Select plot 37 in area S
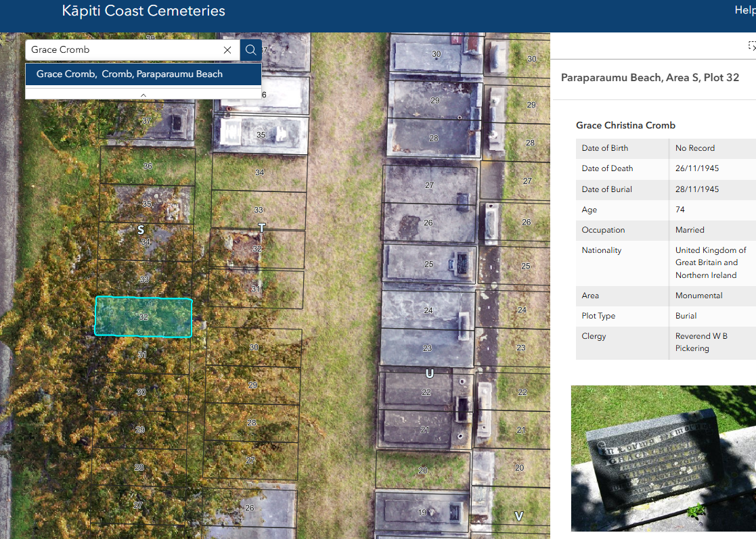The width and height of the screenshot is (756, 539). click(x=147, y=122)
